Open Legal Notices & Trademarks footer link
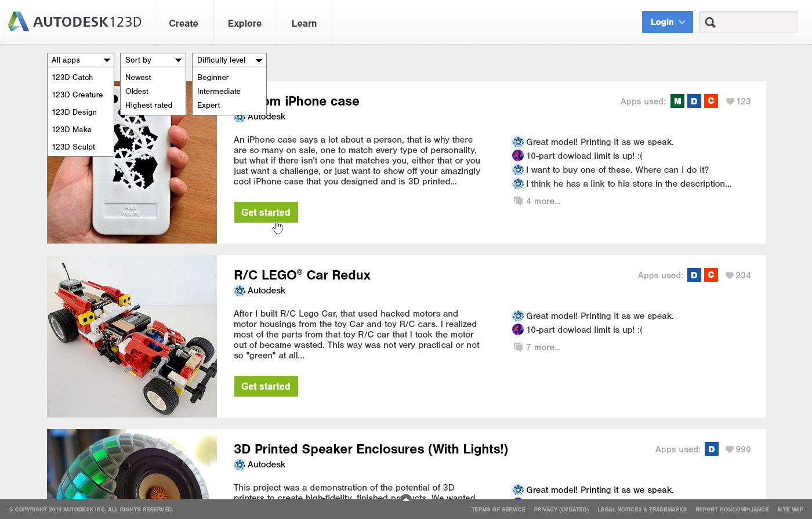 (642, 510)
